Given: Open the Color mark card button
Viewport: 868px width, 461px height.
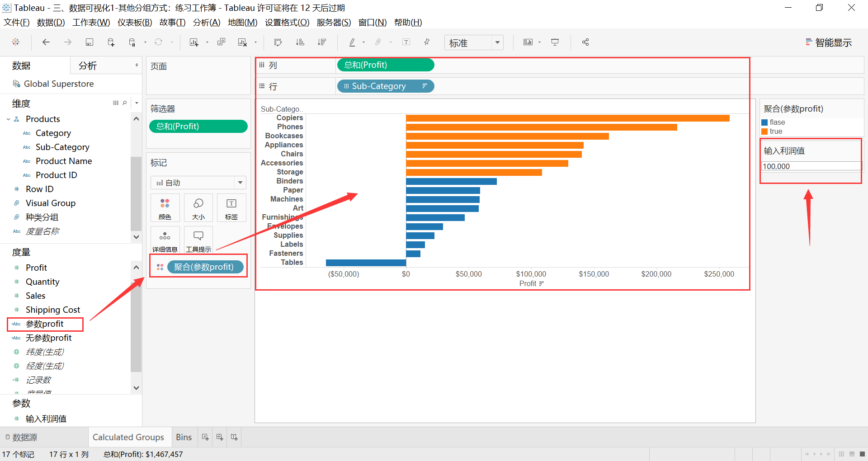Looking at the screenshot, I should (x=165, y=208).
